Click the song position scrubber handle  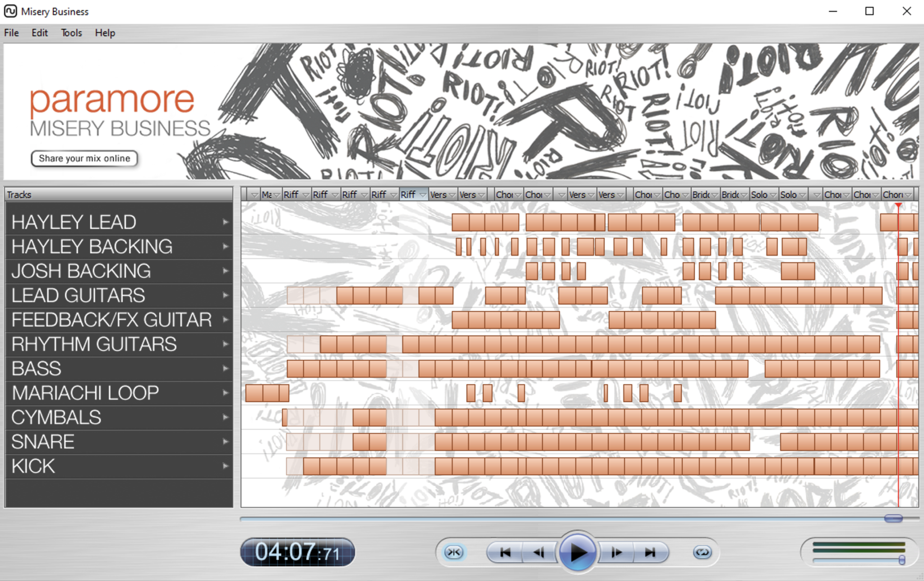tap(893, 518)
